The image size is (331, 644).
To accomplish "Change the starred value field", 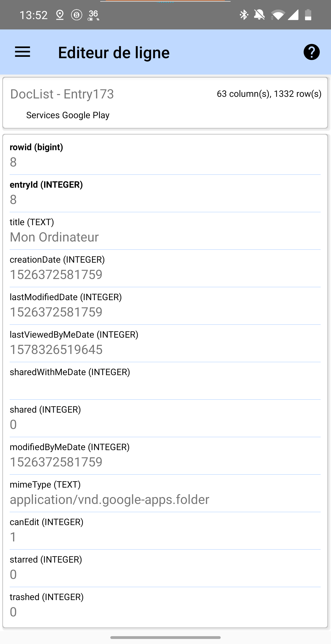I will pyautogui.click(x=165, y=575).
